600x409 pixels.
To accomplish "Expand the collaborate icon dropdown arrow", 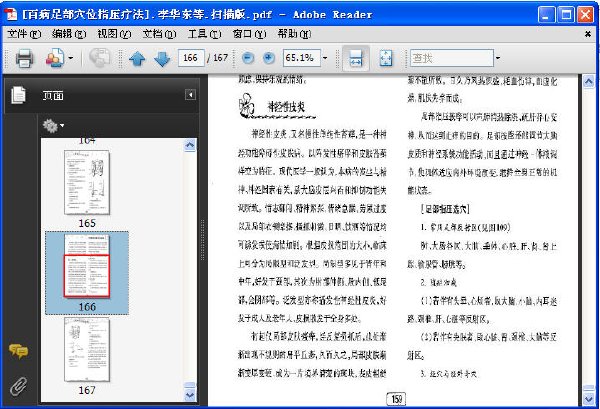I will [x=70, y=58].
